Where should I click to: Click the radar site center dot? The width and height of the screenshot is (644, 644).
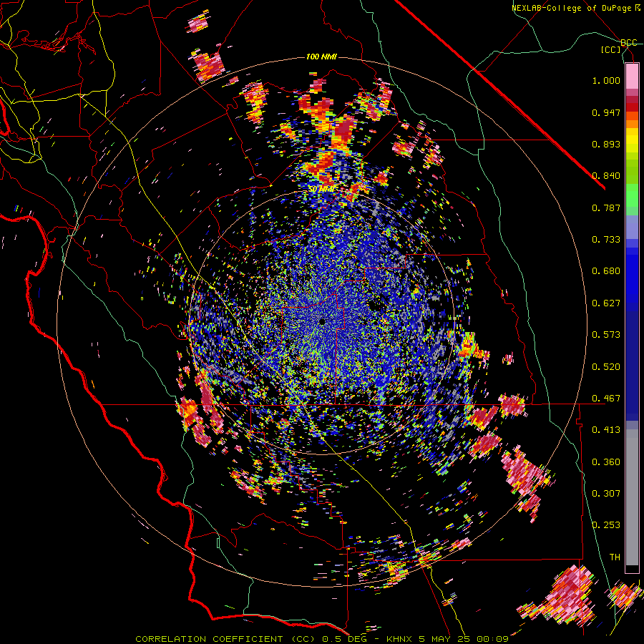[321, 322]
